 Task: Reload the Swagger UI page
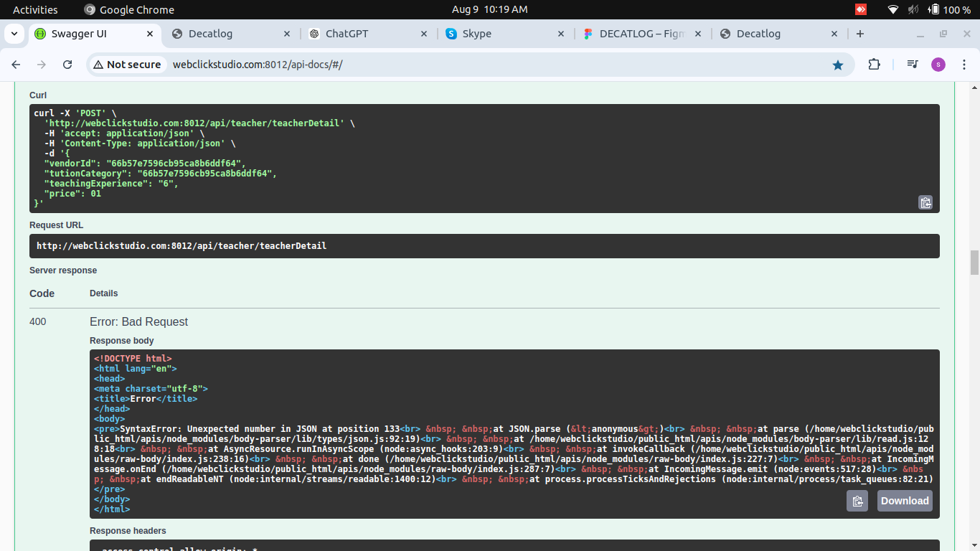[x=67, y=65]
